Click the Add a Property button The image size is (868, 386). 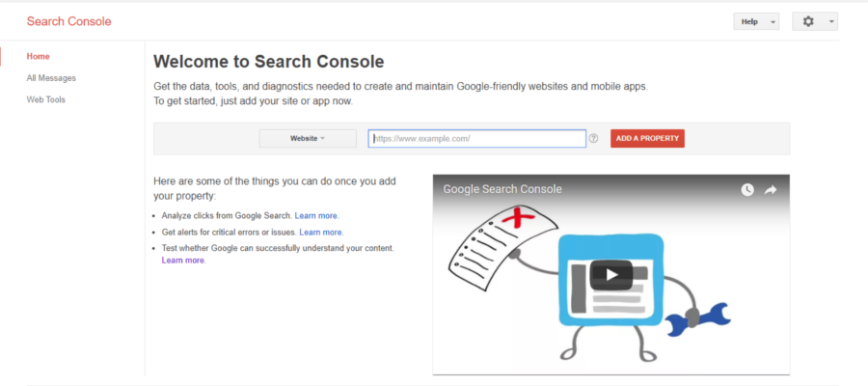click(647, 138)
